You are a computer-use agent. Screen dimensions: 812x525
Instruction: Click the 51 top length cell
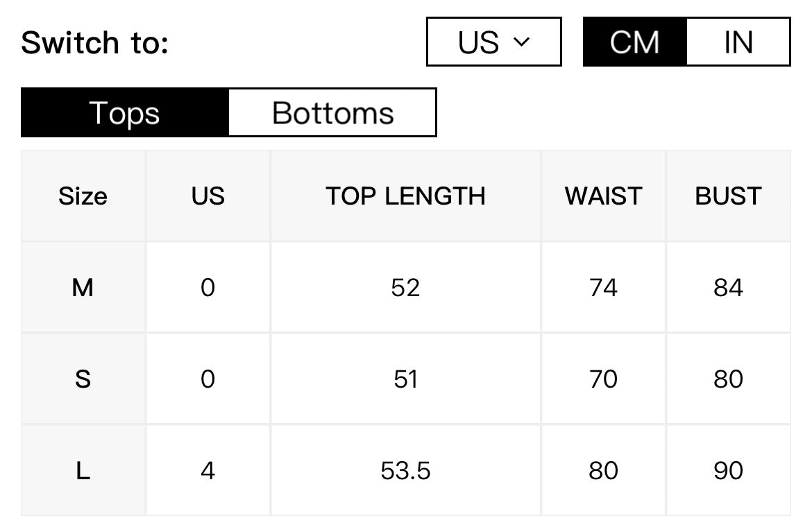tap(405, 379)
